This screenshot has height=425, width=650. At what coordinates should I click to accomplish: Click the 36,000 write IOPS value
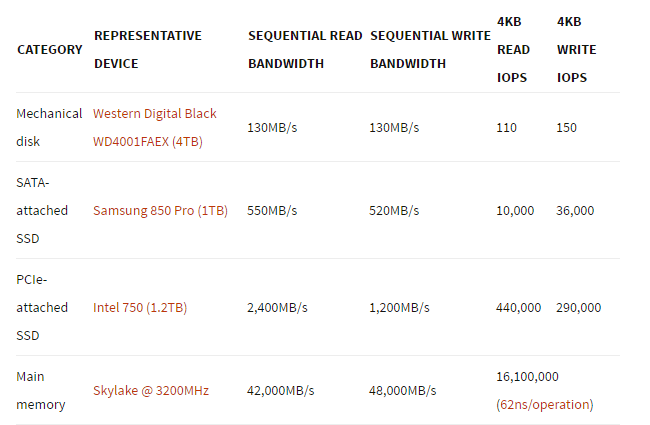coord(575,211)
